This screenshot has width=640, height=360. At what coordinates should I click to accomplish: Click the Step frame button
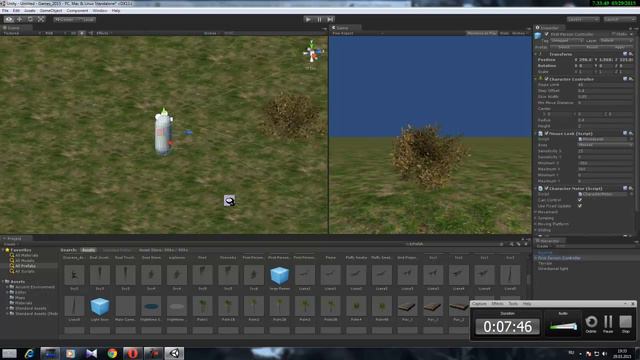[330, 19]
